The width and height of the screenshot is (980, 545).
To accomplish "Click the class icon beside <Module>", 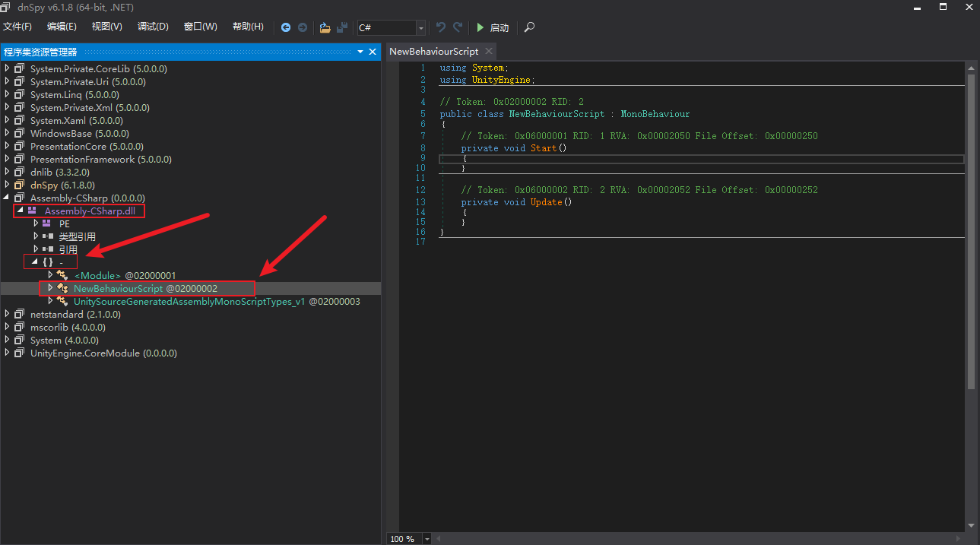I will point(62,275).
